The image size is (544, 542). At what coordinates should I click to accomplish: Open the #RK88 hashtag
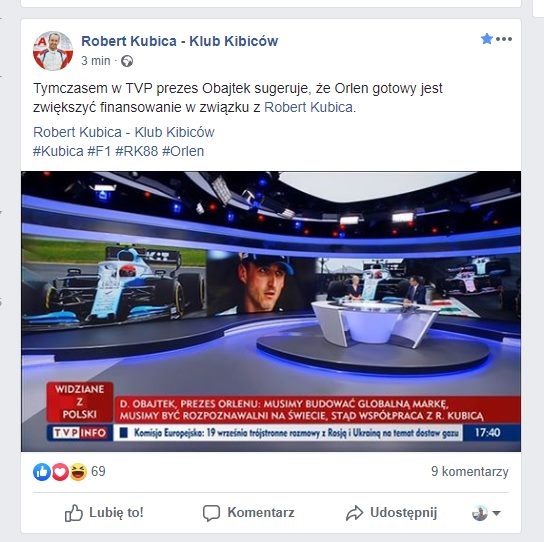point(136,151)
